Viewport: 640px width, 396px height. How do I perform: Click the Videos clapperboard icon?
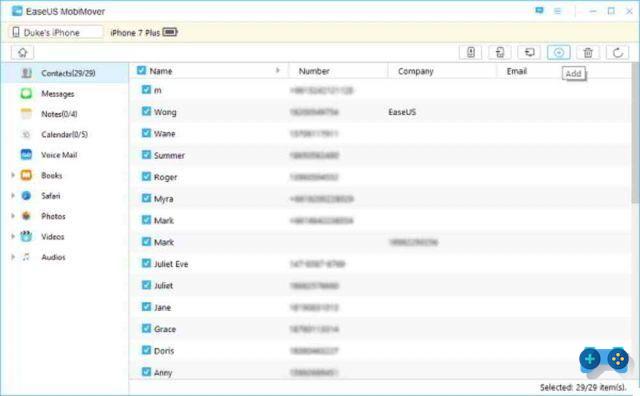[26, 236]
